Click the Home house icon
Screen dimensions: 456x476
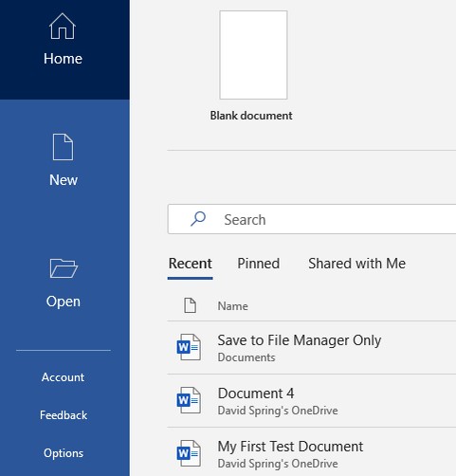63,27
